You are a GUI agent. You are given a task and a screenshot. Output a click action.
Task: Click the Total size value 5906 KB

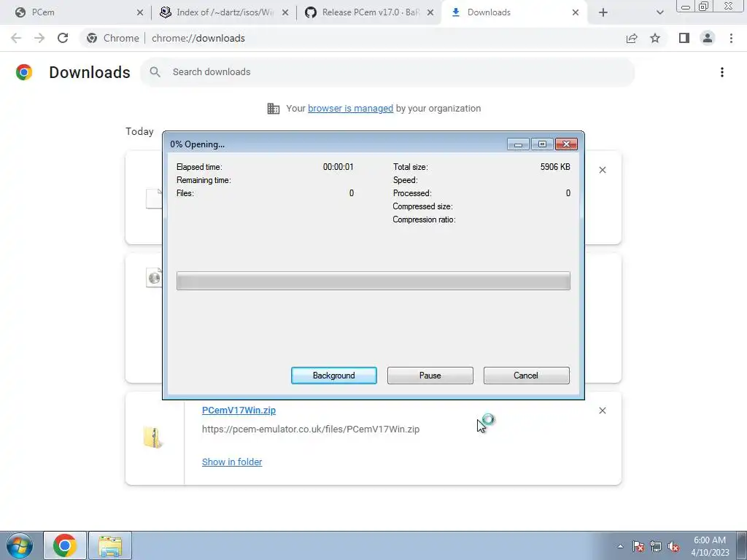pos(555,167)
